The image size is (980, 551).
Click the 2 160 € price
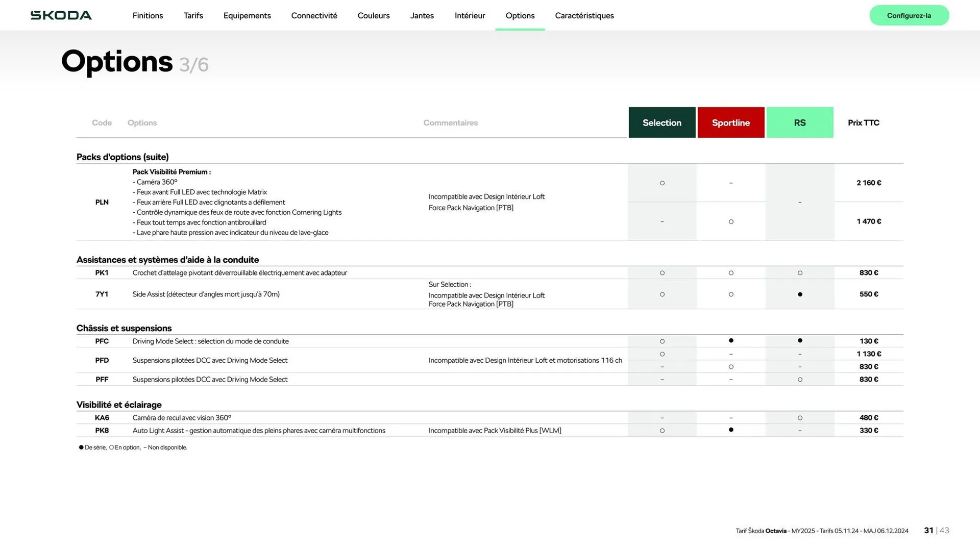pos(868,183)
